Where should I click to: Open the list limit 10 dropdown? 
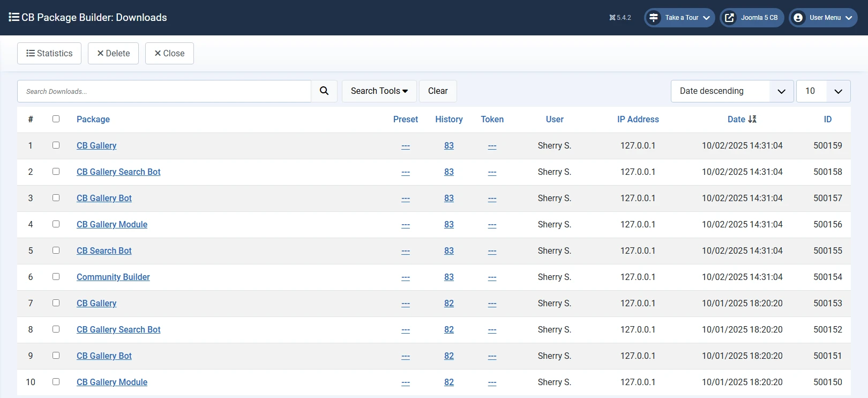[824, 91]
